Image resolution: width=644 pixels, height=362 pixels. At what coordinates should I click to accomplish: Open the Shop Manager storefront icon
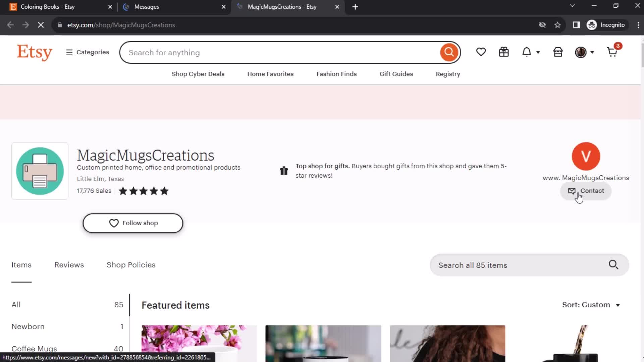(558, 52)
